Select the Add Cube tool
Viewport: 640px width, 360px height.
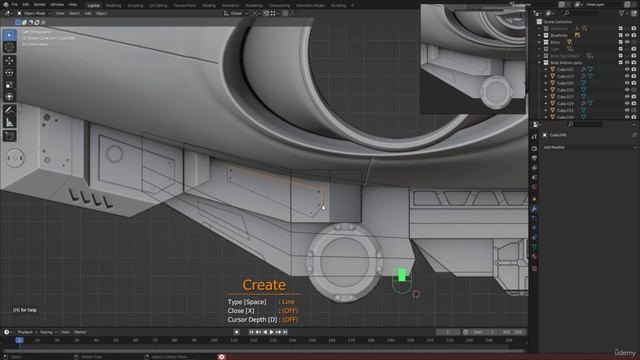tap(9, 136)
